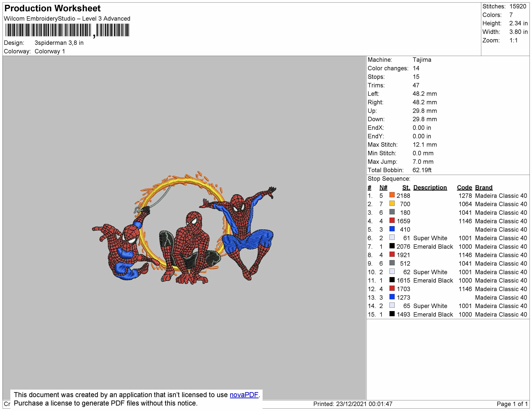
Task: Click the EndY: label
Action: (x=376, y=136)
